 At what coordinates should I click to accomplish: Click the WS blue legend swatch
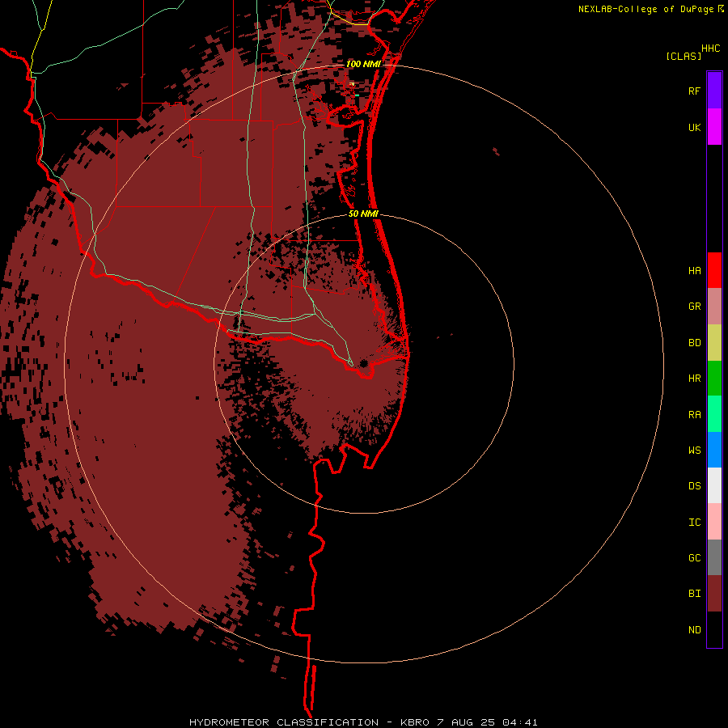point(714,450)
